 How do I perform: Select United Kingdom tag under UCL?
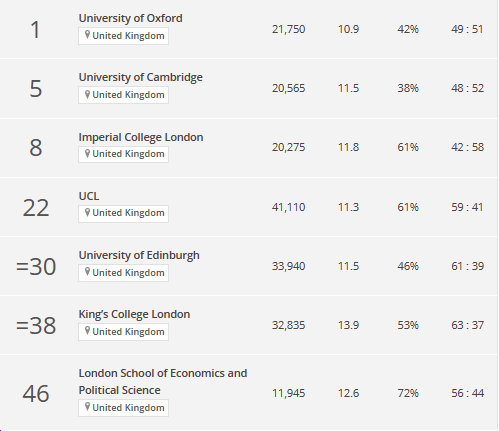(124, 213)
